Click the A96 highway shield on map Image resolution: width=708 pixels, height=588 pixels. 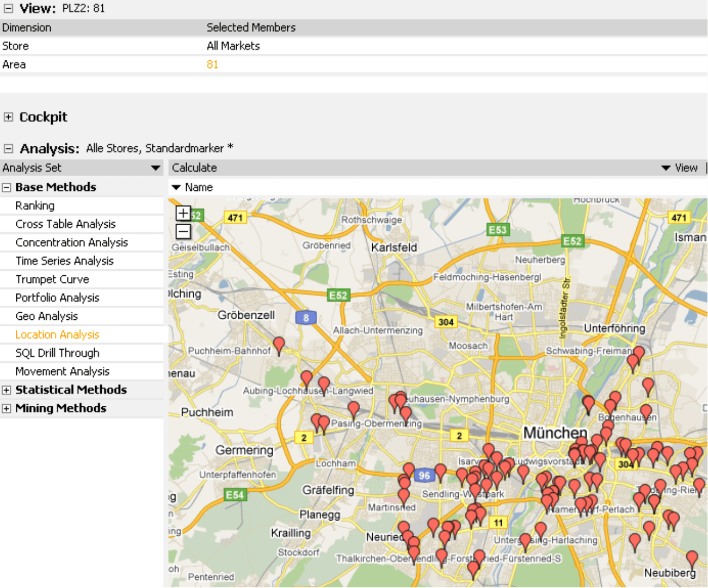click(x=424, y=475)
